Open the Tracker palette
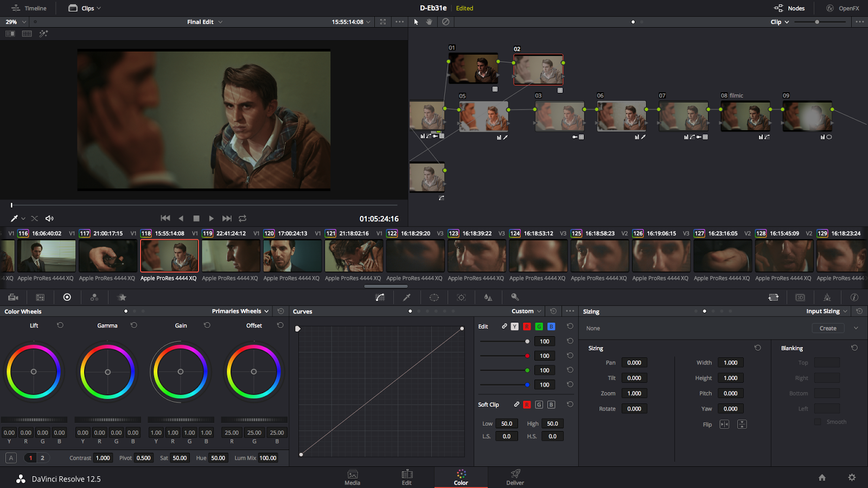This screenshot has height=488, width=868. [x=461, y=297]
